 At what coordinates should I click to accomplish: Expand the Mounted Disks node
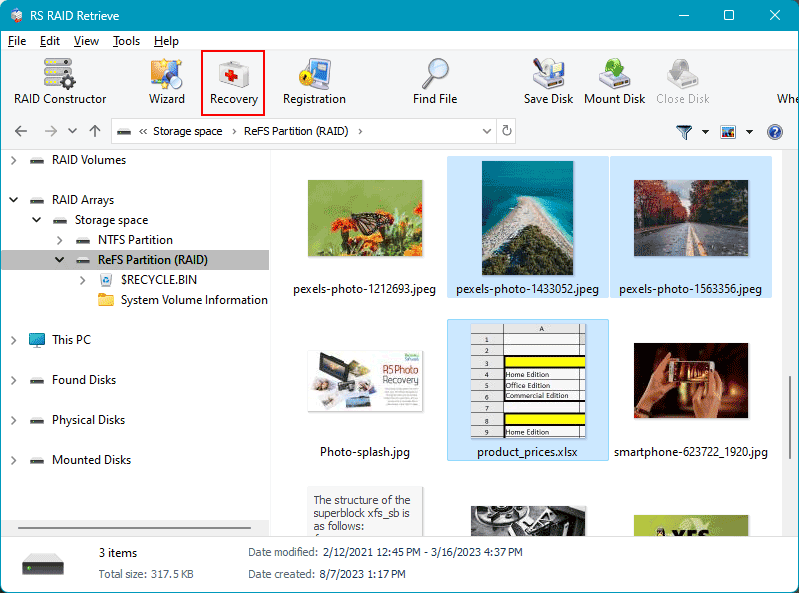click(x=14, y=461)
